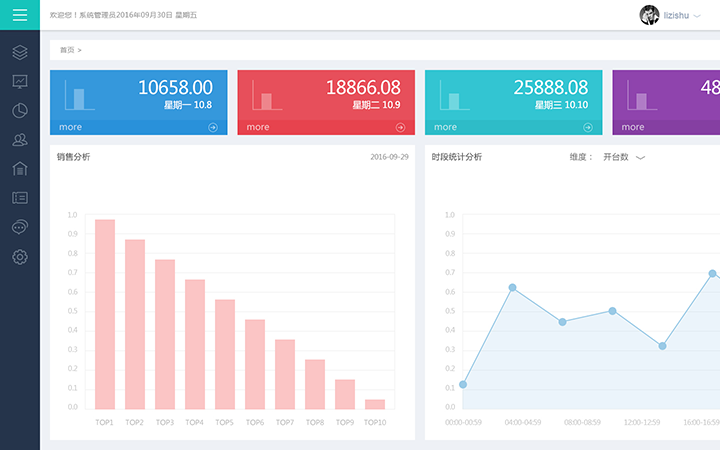This screenshot has width=720, height=450.
Task: Open the pie chart sidebar icon
Action: (20, 111)
